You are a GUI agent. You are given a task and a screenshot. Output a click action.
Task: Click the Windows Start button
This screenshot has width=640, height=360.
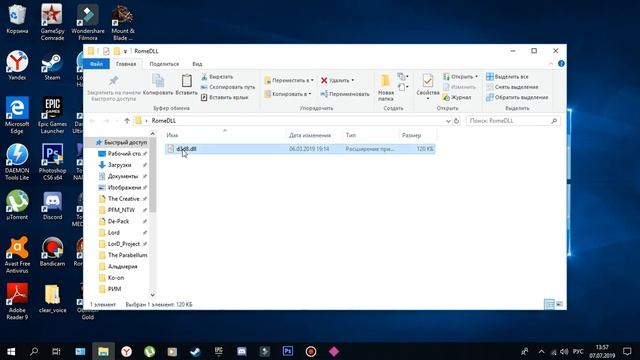tap(11, 351)
